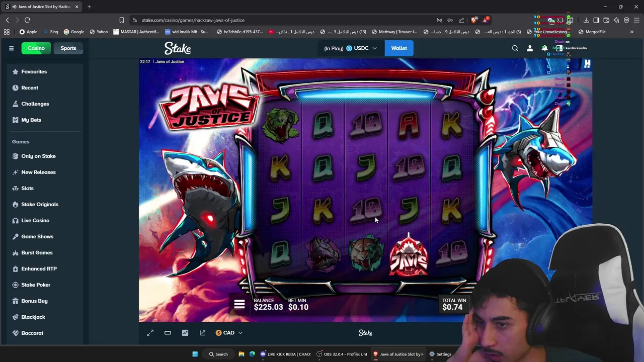Open the Yahoo bookmark

98,32
